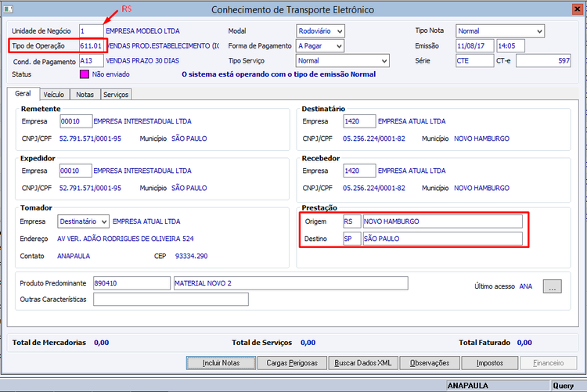The height and width of the screenshot is (392, 587).
Task: Click the Expedidor Empresa code field 00010
Action: click(76, 171)
